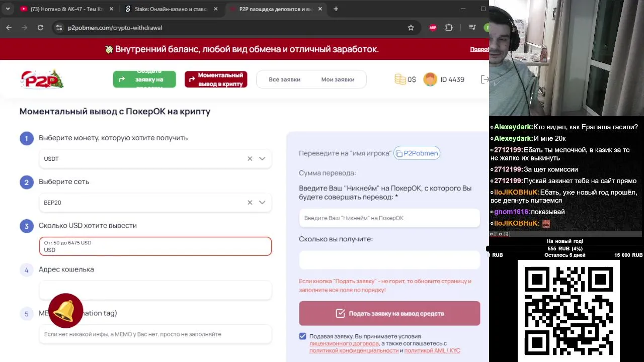644x362 pixels.
Task: Click the MEMO destination tag field
Action: 155,334
